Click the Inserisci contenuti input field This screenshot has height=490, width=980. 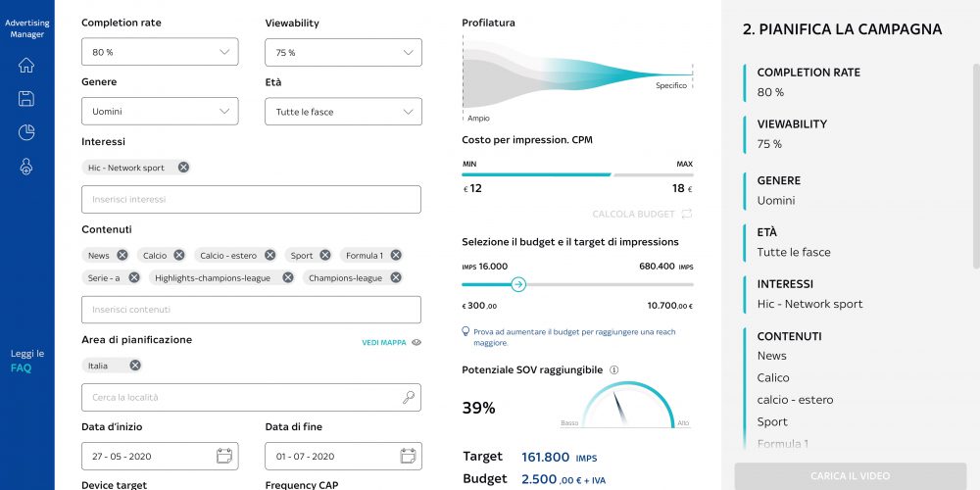(x=251, y=310)
